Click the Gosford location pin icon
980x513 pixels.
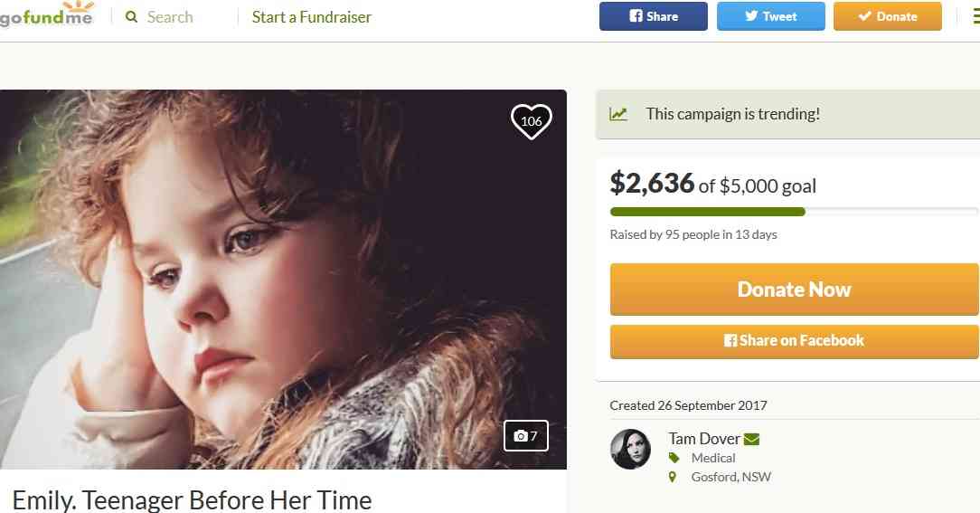pyautogui.click(x=673, y=477)
